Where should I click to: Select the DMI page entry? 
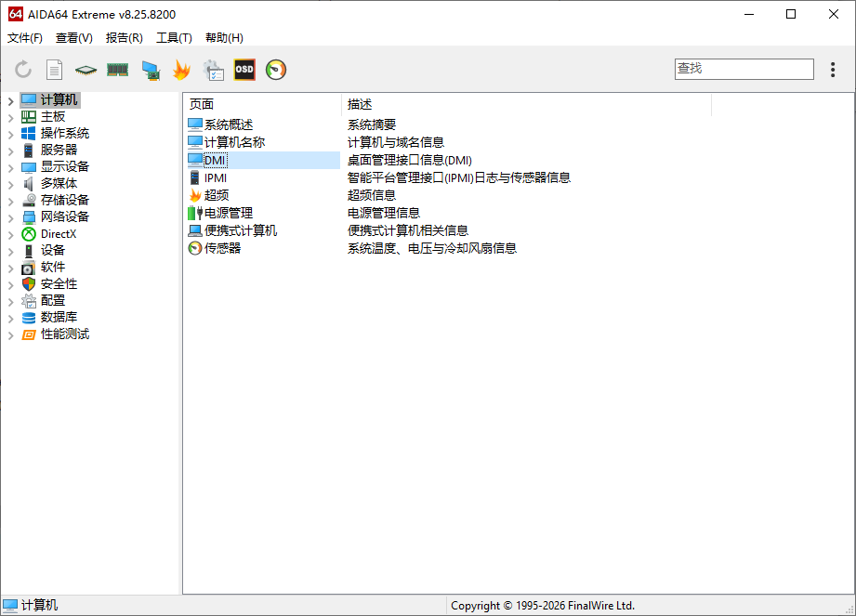(x=214, y=159)
